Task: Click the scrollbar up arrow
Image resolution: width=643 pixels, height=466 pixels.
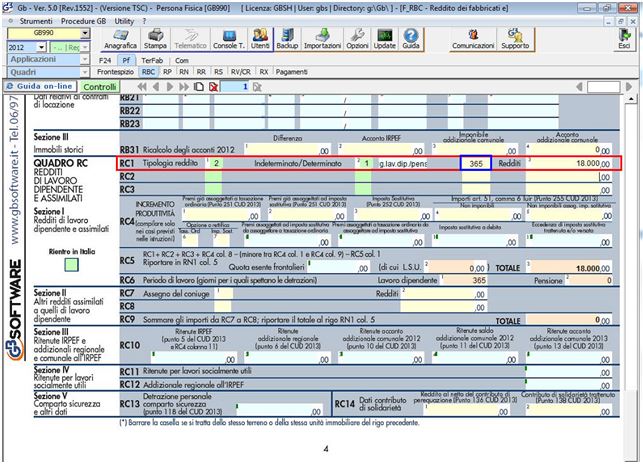Action: 631,99
